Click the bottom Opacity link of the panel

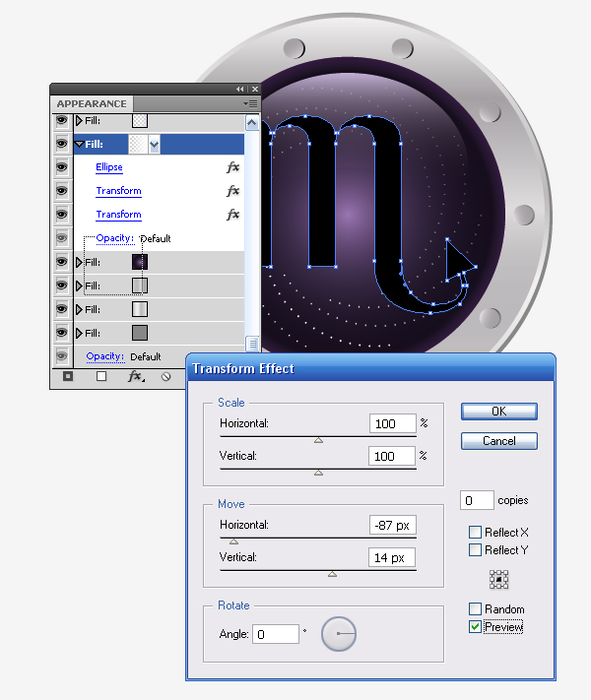[x=105, y=356]
